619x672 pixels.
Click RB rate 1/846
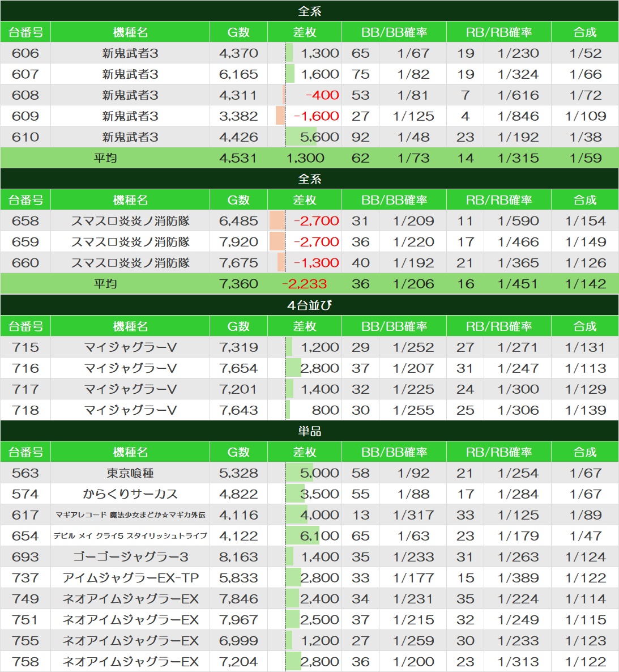[518, 116]
